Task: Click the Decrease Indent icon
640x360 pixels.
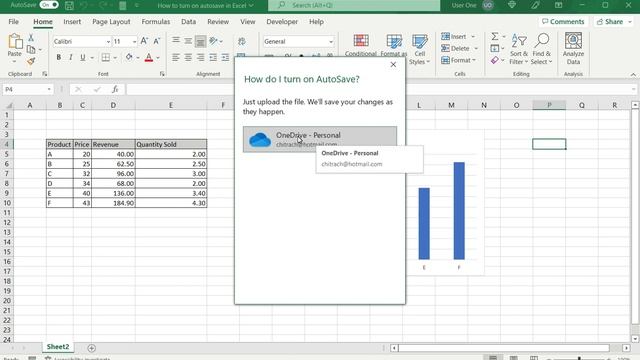Action: [x=213, y=58]
